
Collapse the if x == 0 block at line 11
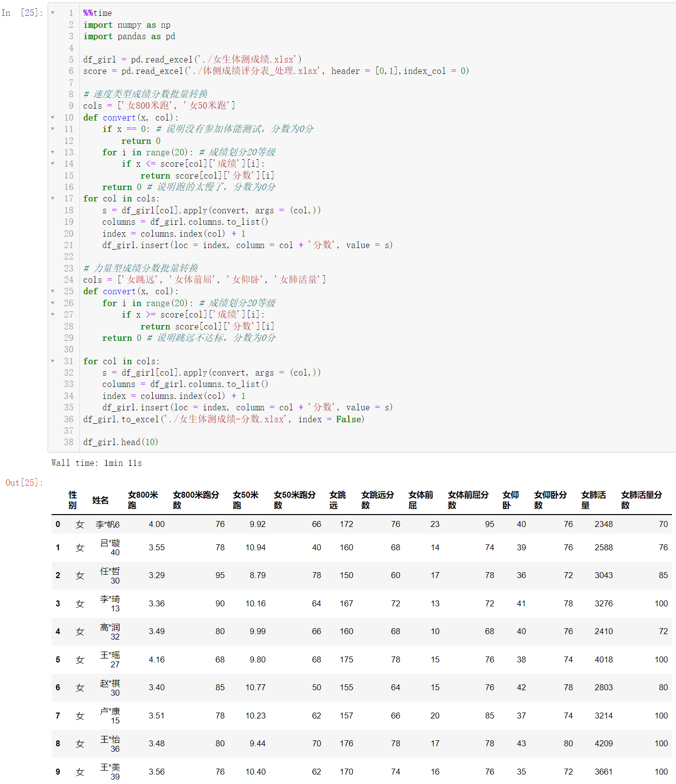pyautogui.click(x=53, y=129)
